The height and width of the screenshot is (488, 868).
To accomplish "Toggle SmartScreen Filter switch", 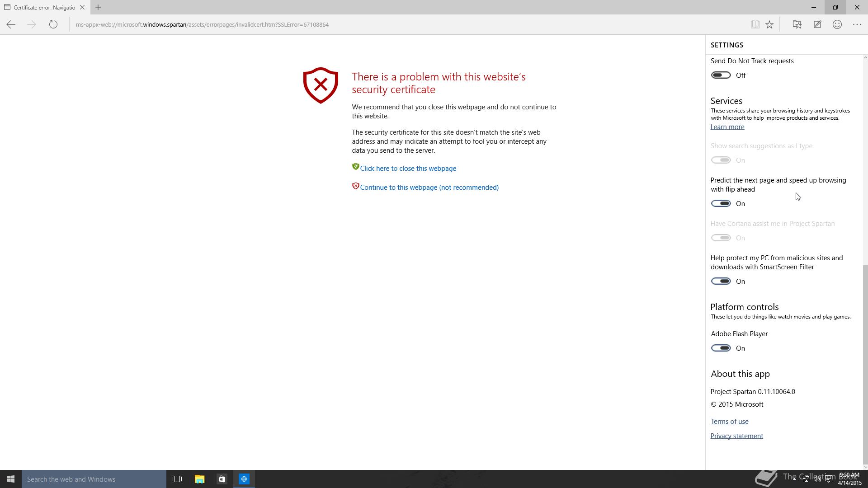I will (721, 281).
